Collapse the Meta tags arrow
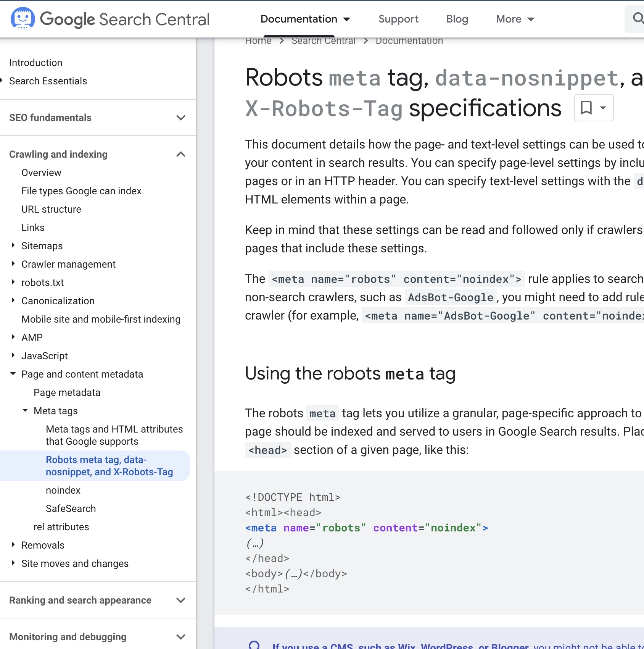The height and width of the screenshot is (649, 644). point(25,410)
